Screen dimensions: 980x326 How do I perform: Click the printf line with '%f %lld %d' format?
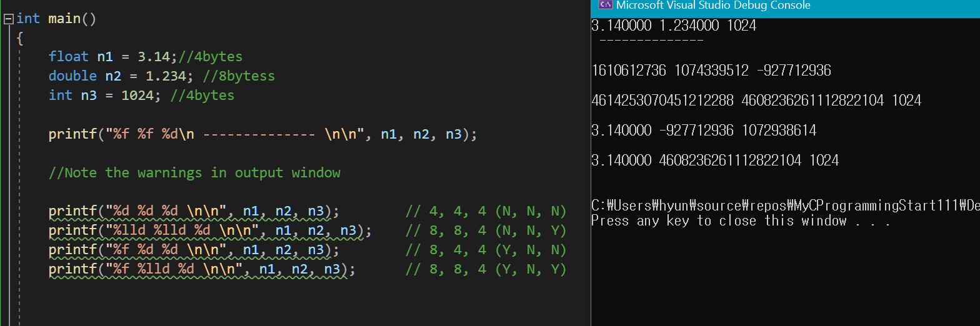click(x=202, y=269)
